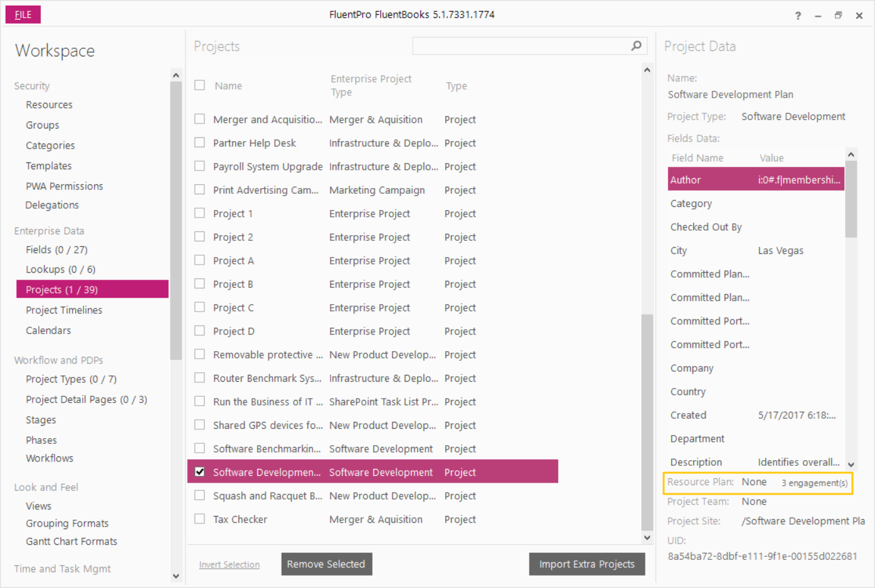Restore down the FluentBooks window

[x=838, y=16]
